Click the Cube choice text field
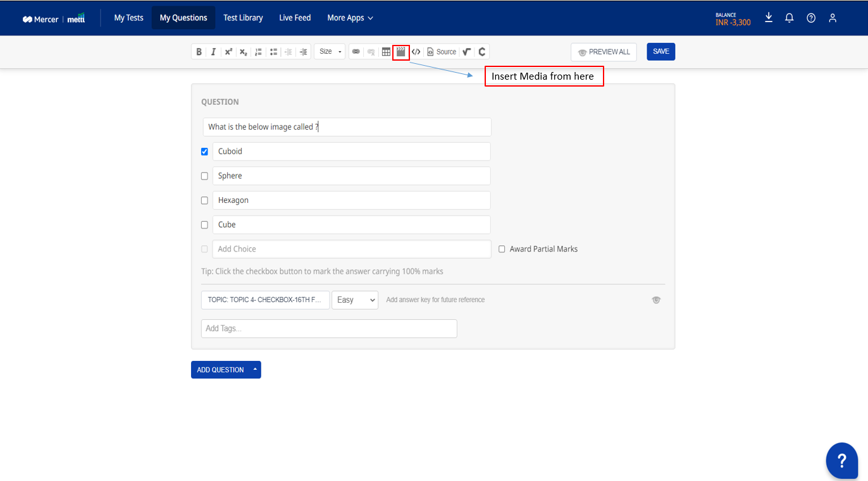The height and width of the screenshot is (481, 868). [x=351, y=224]
